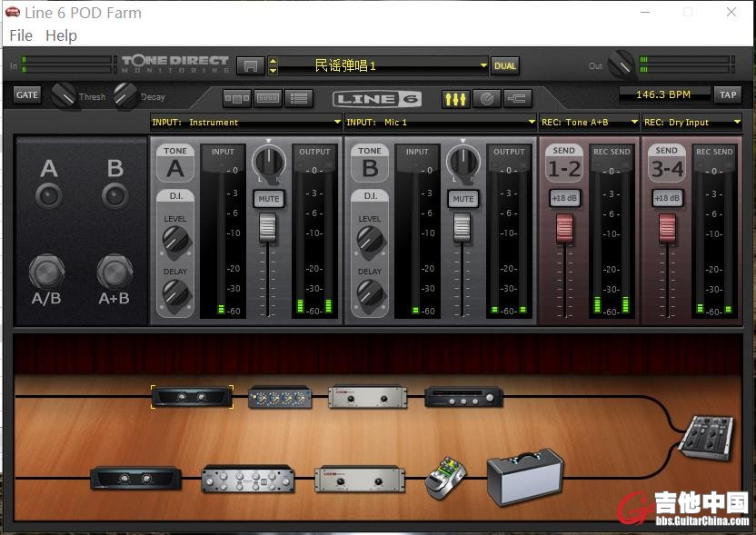Viewport: 756px width, 535px height.
Task: Toggle the noise GATE button
Action: pyautogui.click(x=27, y=94)
